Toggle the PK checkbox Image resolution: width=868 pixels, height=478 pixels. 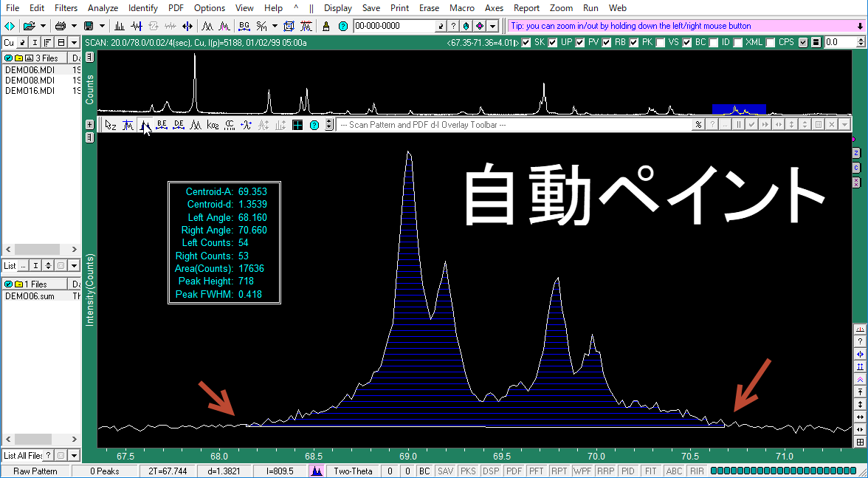(x=634, y=42)
